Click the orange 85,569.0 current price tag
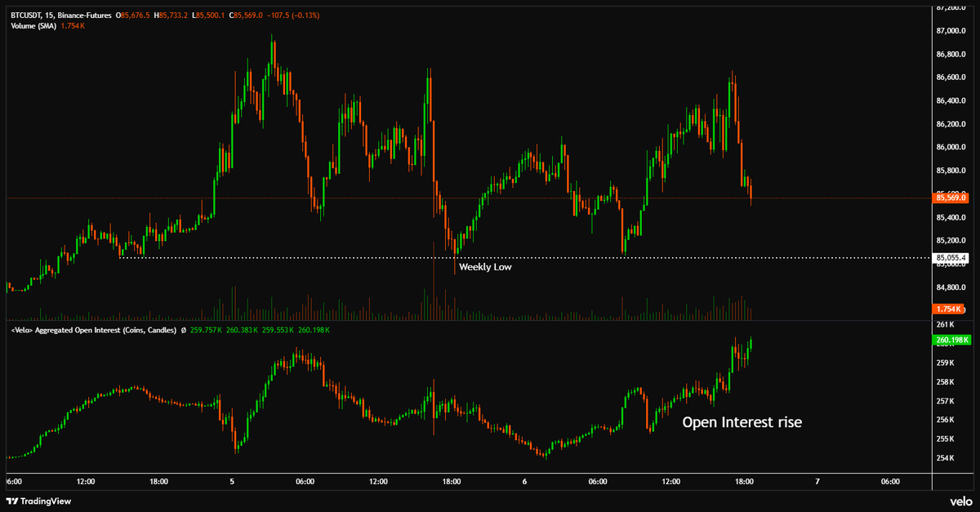Viewport: 980px width, 512px height. (x=951, y=198)
